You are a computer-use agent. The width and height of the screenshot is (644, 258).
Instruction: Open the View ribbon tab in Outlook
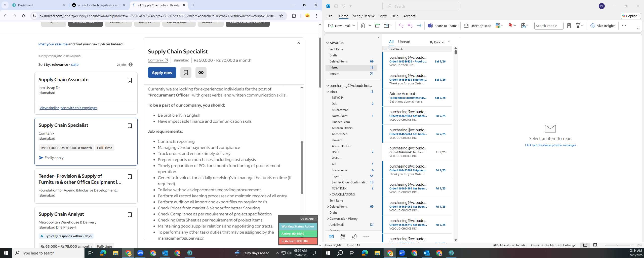pos(383,16)
